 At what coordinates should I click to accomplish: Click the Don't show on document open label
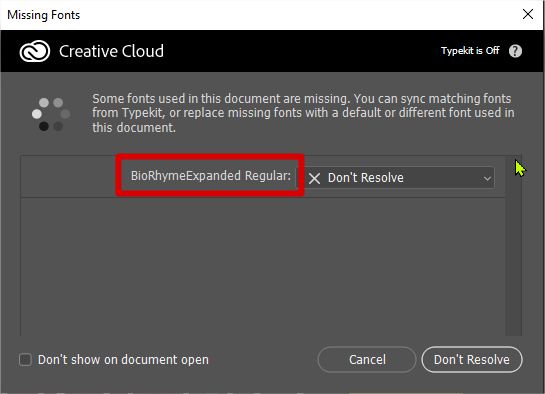point(123,360)
